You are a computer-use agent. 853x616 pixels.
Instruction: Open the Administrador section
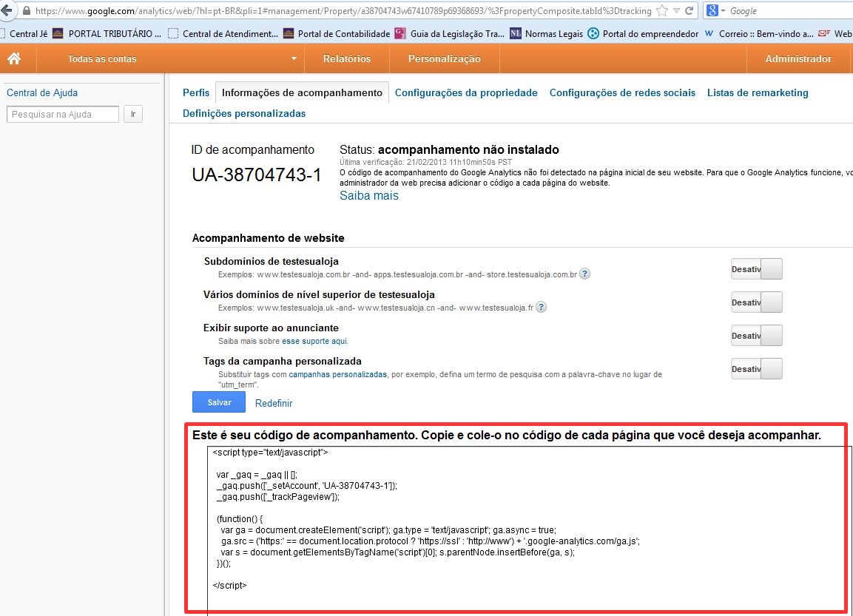tap(798, 58)
